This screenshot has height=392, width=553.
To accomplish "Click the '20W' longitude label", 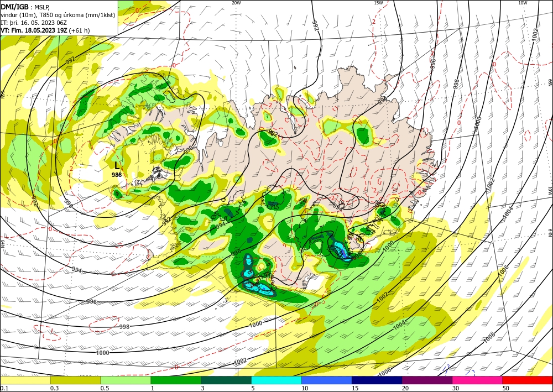I will 236,3.
